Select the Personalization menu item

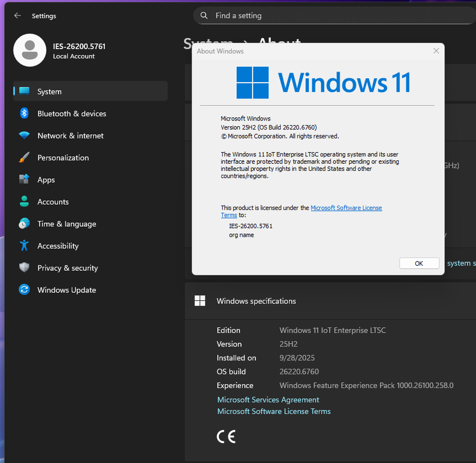90,157
